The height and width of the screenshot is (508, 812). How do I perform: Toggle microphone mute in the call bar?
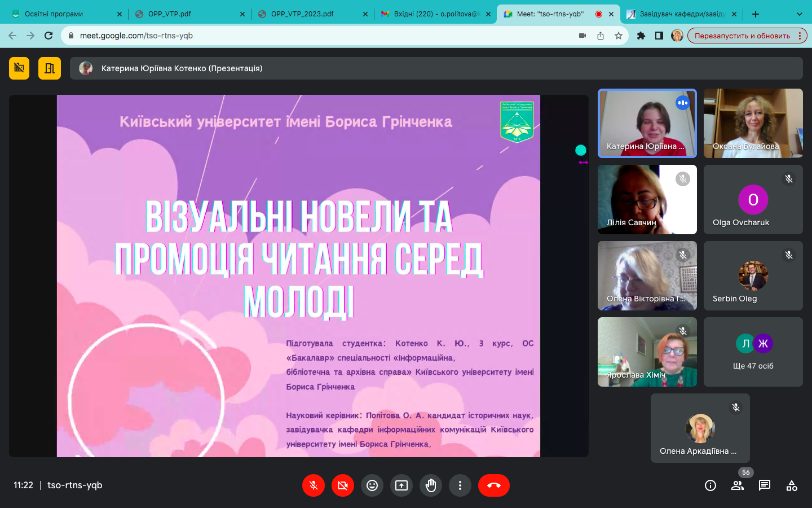(x=314, y=485)
